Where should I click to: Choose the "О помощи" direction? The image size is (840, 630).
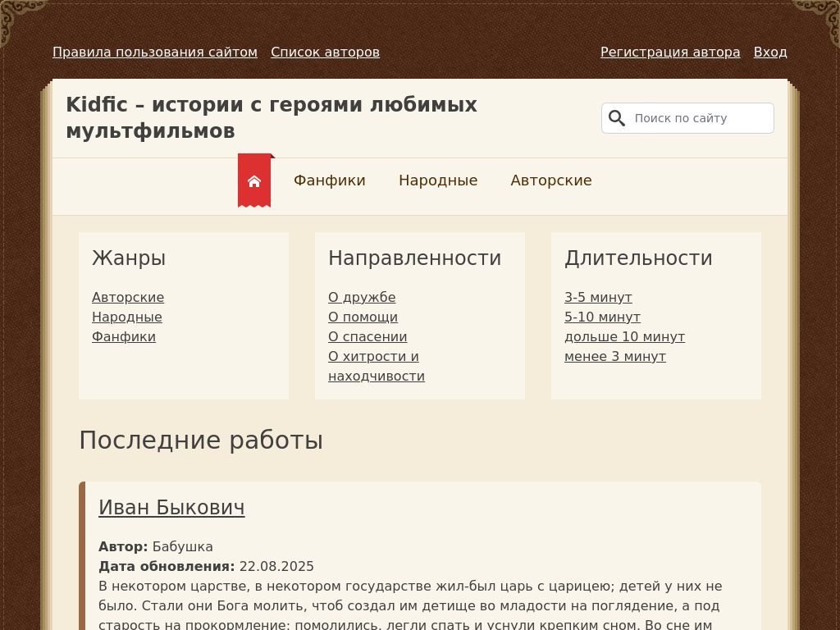tap(363, 317)
